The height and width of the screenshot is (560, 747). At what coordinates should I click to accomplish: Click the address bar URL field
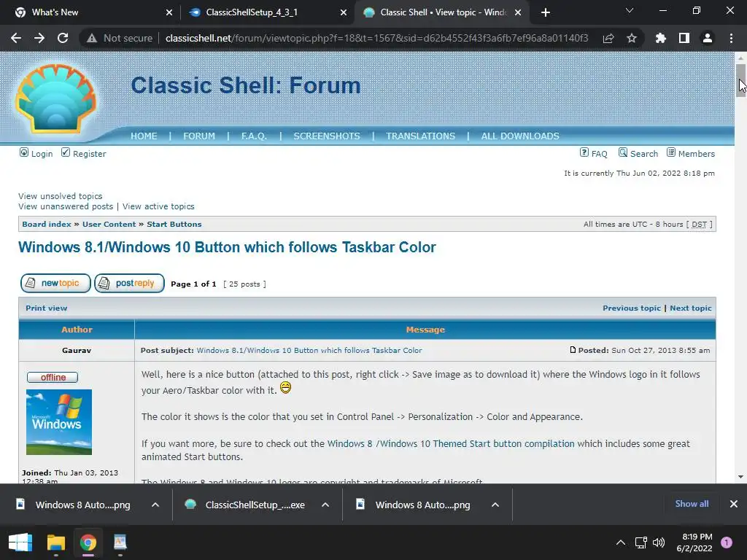click(x=376, y=38)
